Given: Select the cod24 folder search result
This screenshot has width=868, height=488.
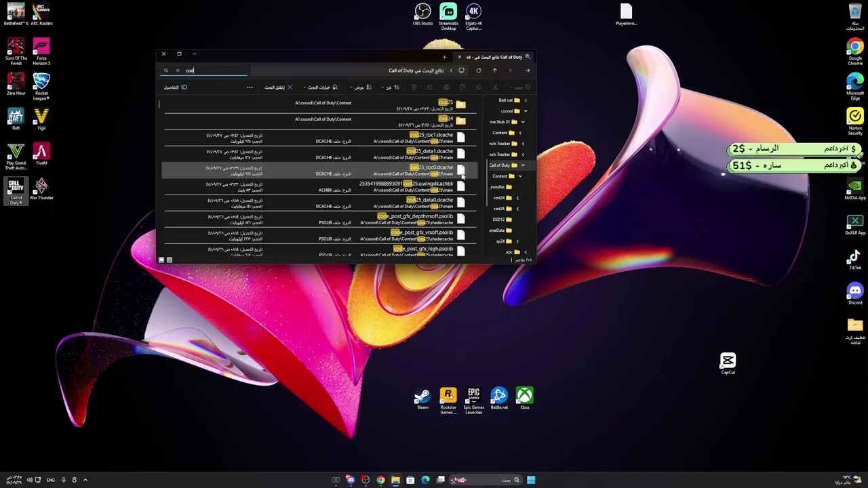Looking at the screenshot, I should pos(319,122).
